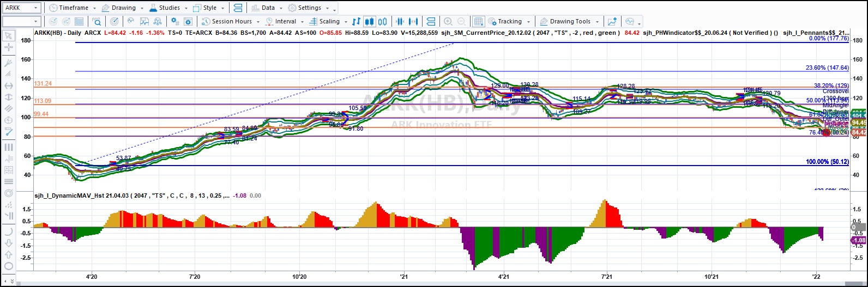
Task: Click the 10'21 date label on time axis
Action: pyautogui.click(x=711, y=277)
